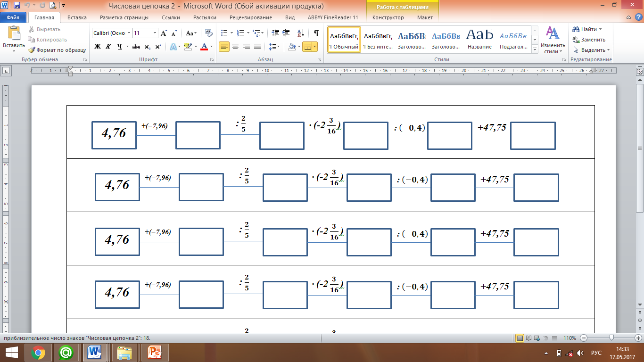The height and width of the screenshot is (362, 644).
Task: Click the red font color swatch
Action: (204, 47)
